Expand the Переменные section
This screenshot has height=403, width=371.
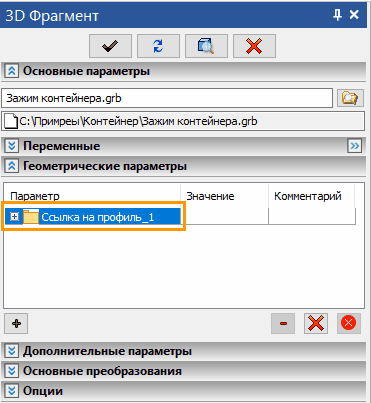tap(12, 146)
